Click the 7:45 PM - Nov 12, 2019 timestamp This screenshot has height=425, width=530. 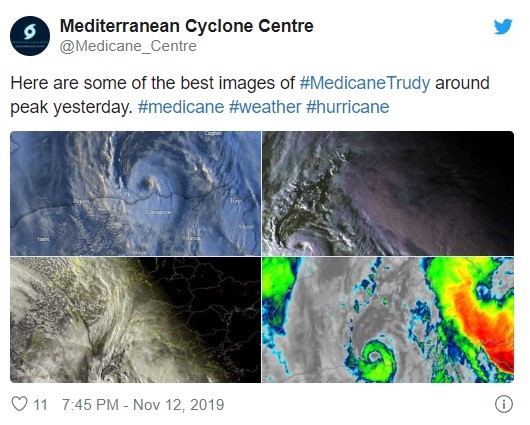tap(143, 404)
